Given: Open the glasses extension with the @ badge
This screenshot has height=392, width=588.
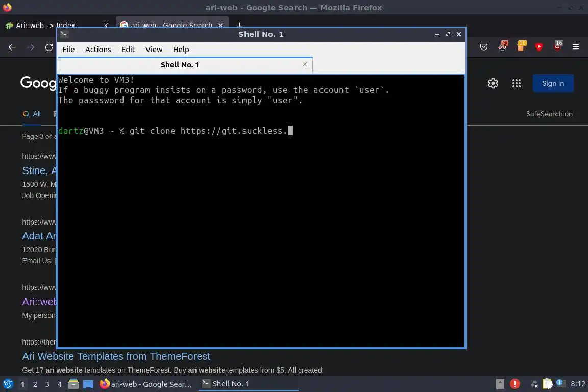Looking at the screenshot, I should point(502,46).
